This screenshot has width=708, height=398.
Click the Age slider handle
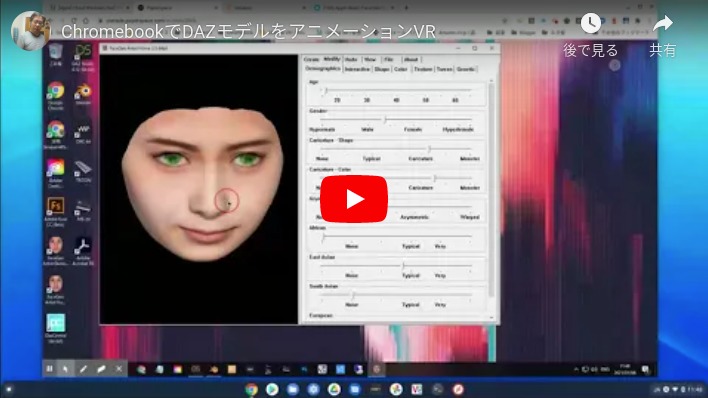326,90
